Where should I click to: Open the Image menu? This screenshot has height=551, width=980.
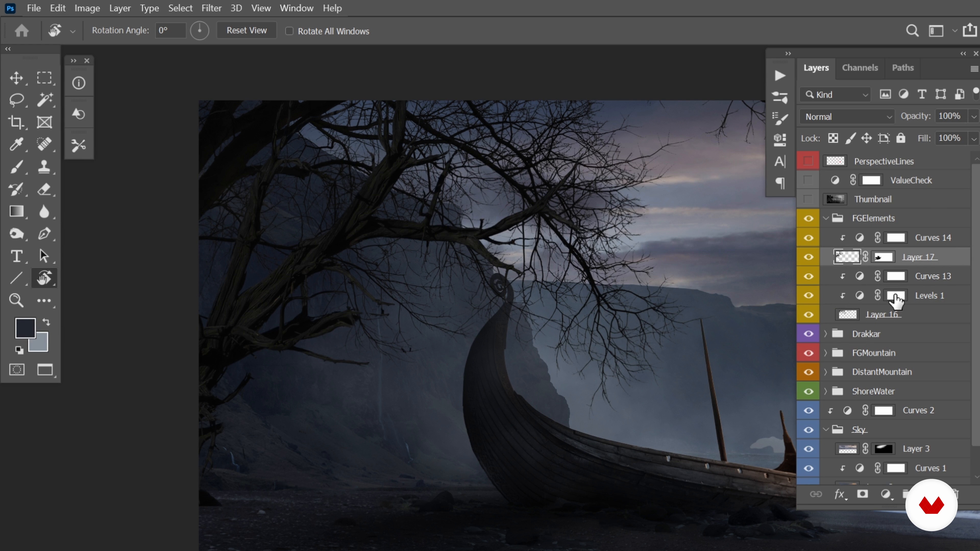87,8
